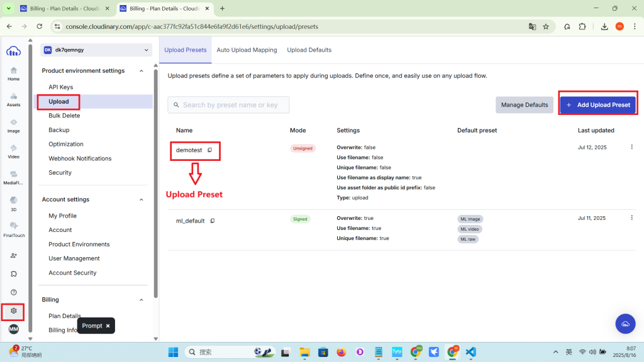
Task: Collapse Account settings section
Action: (x=142, y=199)
